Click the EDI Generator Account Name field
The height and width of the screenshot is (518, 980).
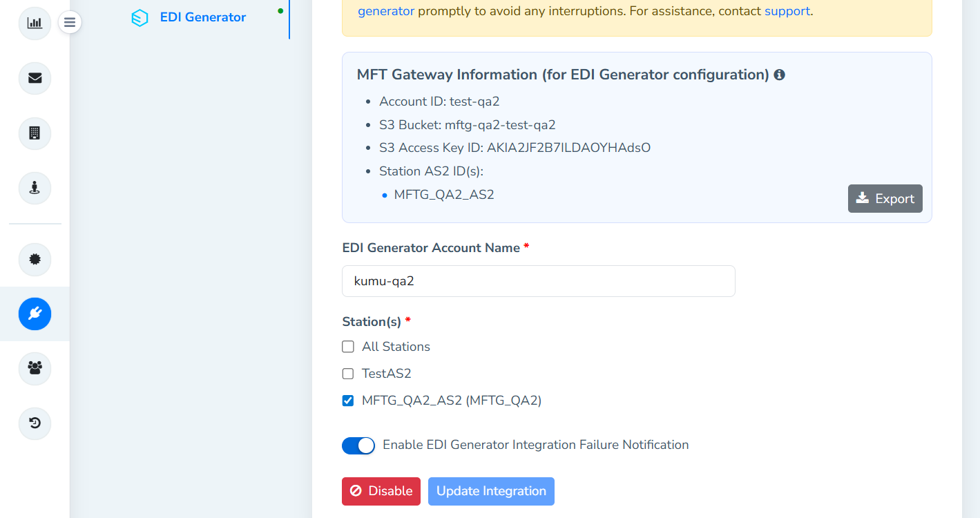pos(538,281)
